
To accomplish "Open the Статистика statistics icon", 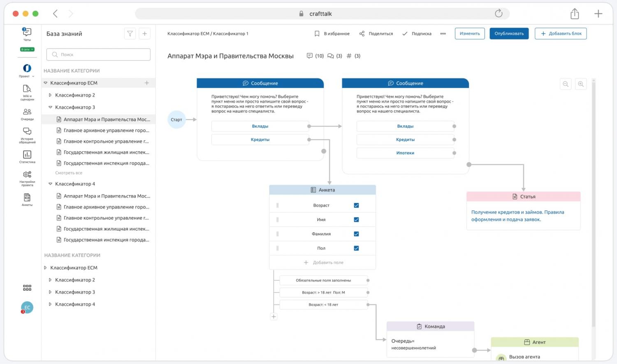I will pyautogui.click(x=27, y=155).
